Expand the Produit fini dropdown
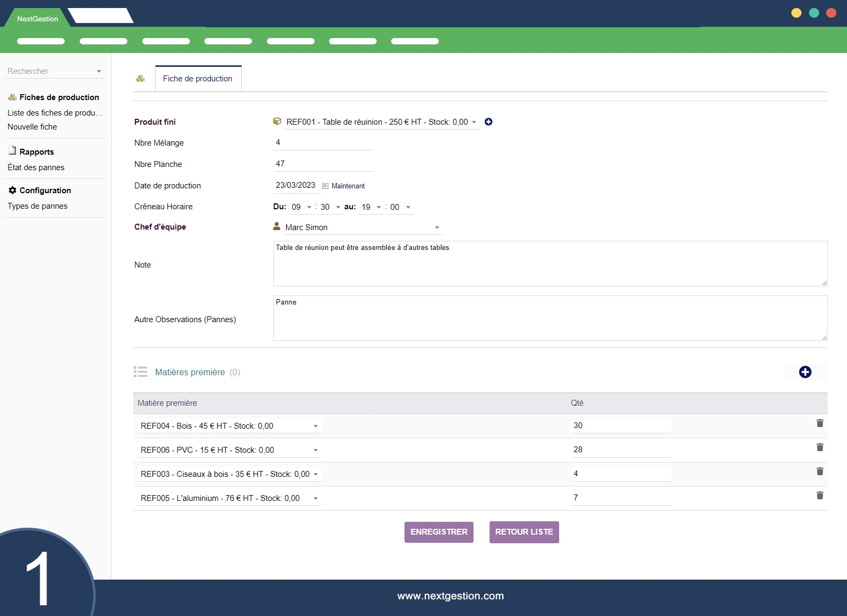Screen dimensions: 847x616 pyautogui.click(x=474, y=123)
